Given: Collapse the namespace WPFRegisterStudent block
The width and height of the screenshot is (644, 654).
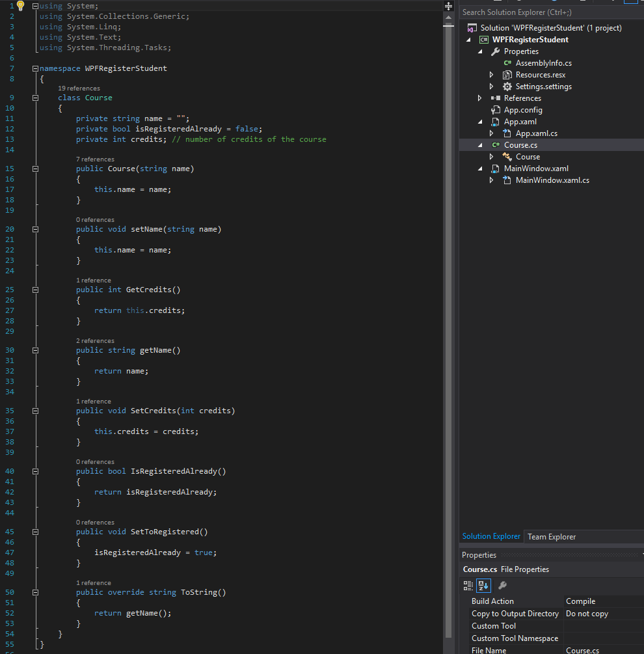Looking at the screenshot, I should tap(35, 68).
